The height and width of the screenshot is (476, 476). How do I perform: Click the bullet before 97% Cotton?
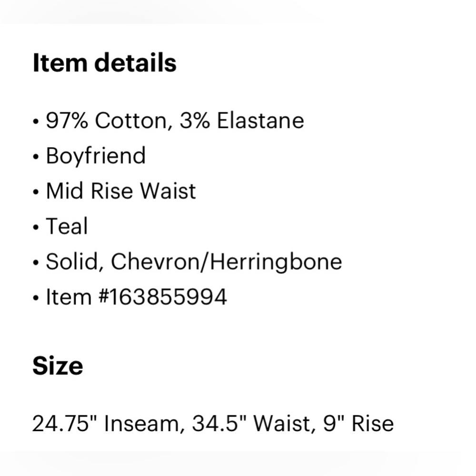click(x=36, y=122)
